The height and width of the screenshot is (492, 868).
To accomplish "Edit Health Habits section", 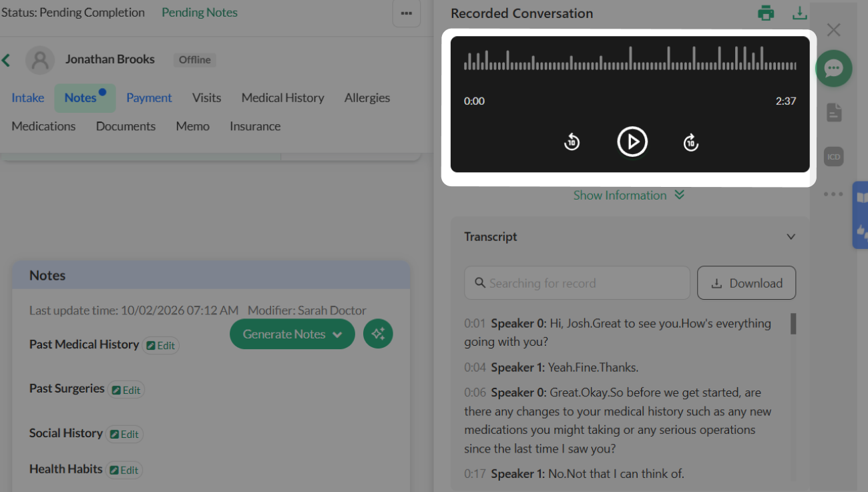I will [124, 470].
